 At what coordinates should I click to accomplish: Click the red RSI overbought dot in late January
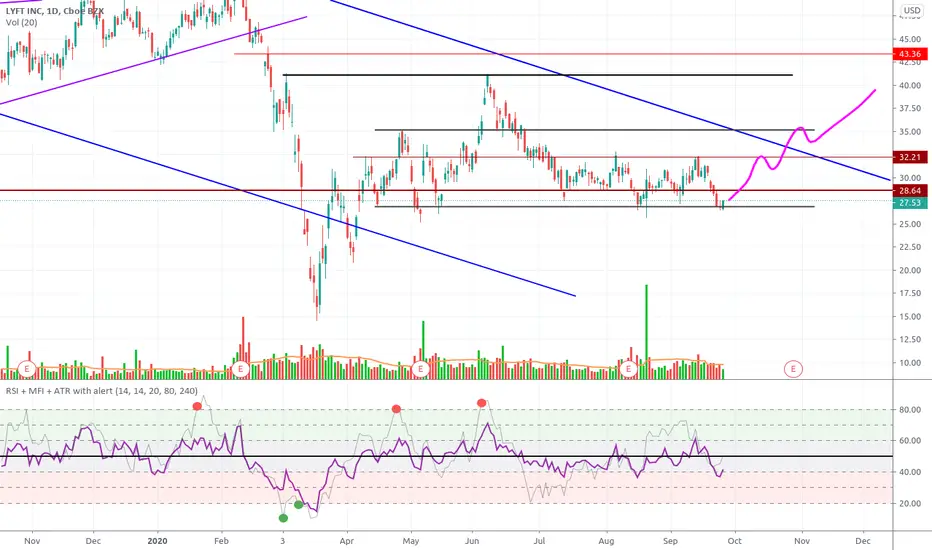click(197, 406)
